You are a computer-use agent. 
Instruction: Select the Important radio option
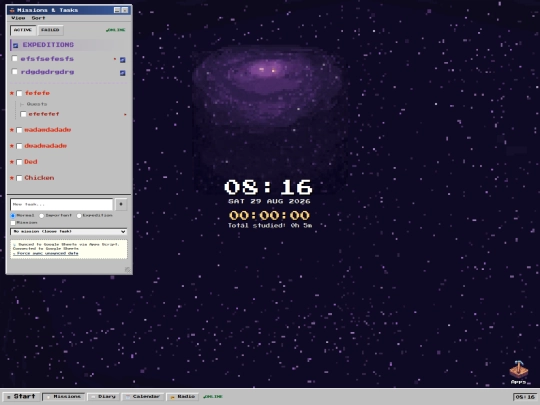pyautogui.click(x=42, y=216)
